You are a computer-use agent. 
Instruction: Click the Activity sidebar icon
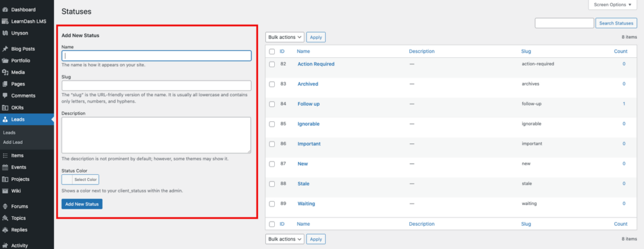coord(5,245)
